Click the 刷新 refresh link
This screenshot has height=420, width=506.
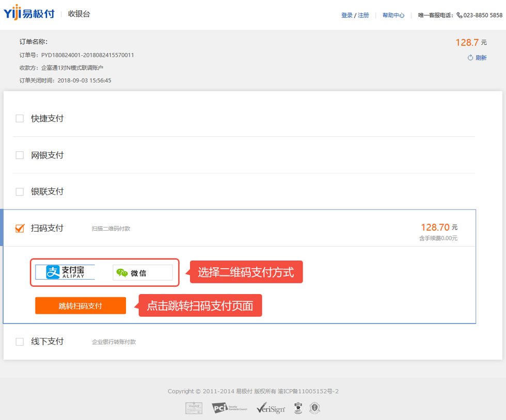tap(481, 57)
